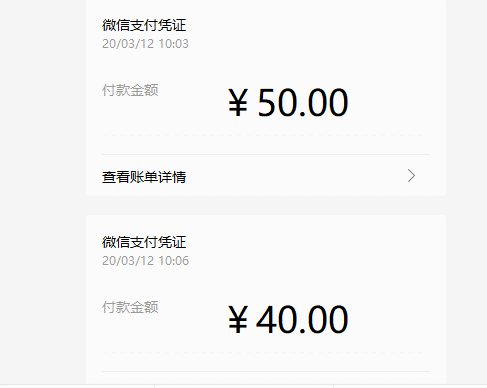Image resolution: width=487 pixels, height=388 pixels.
Task: Open 查看账单详情 for the 50.00 payment
Action: point(266,176)
